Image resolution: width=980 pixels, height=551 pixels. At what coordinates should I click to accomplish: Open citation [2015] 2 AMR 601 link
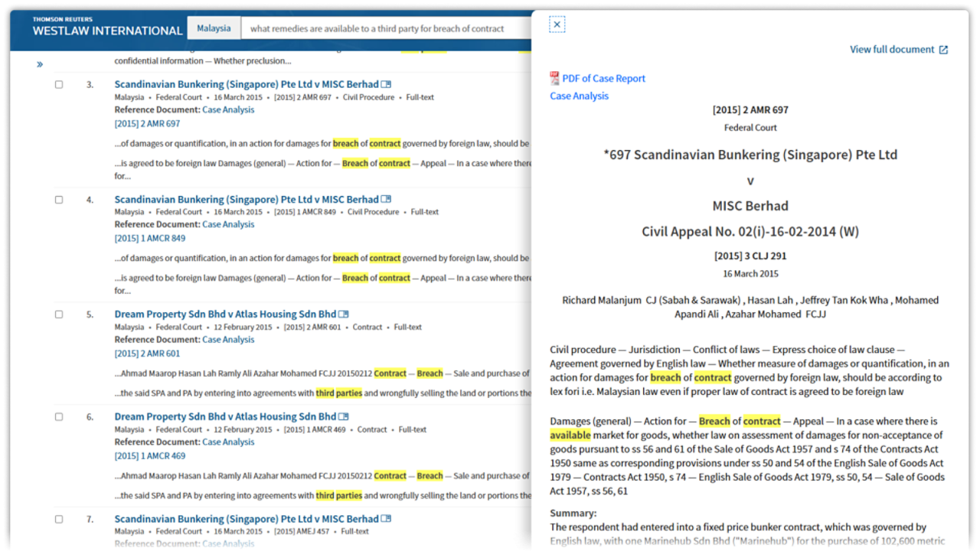[147, 353]
